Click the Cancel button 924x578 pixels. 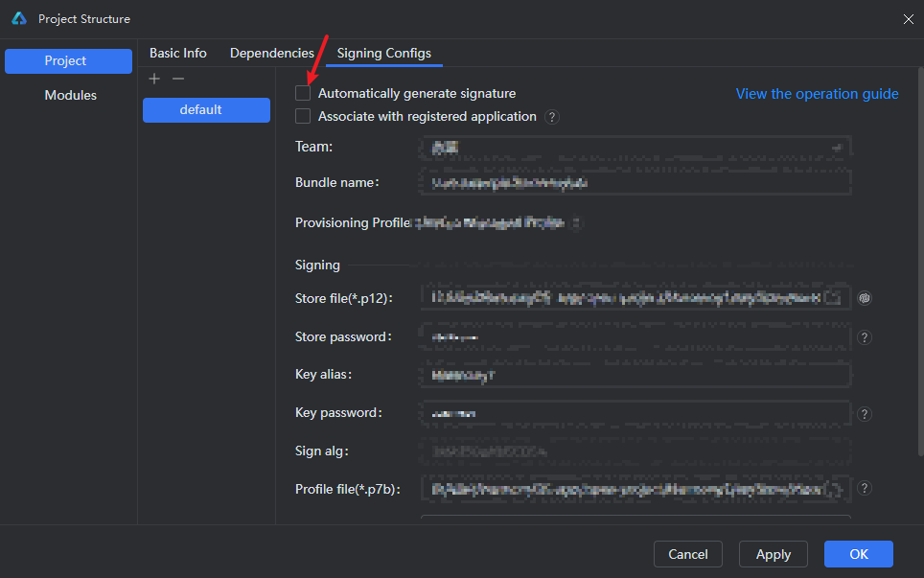(x=687, y=554)
